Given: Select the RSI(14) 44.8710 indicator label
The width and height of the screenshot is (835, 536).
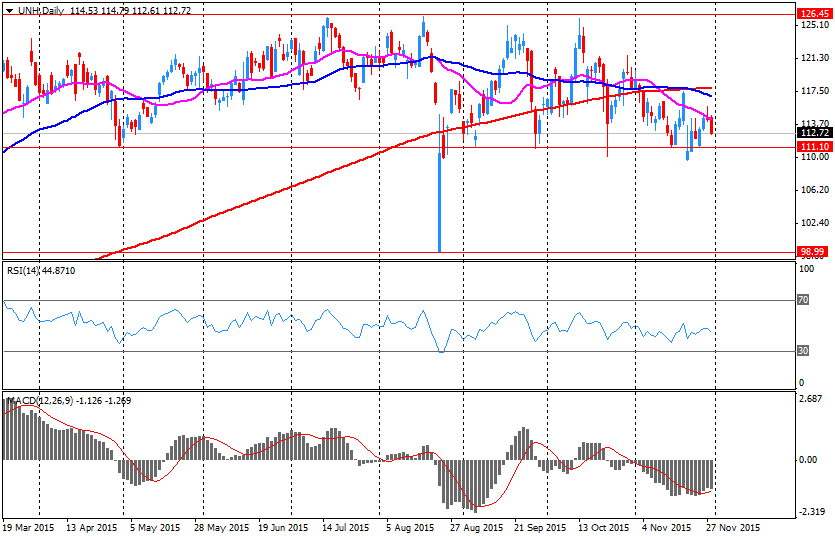Looking at the screenshot, I should (41, 271).
